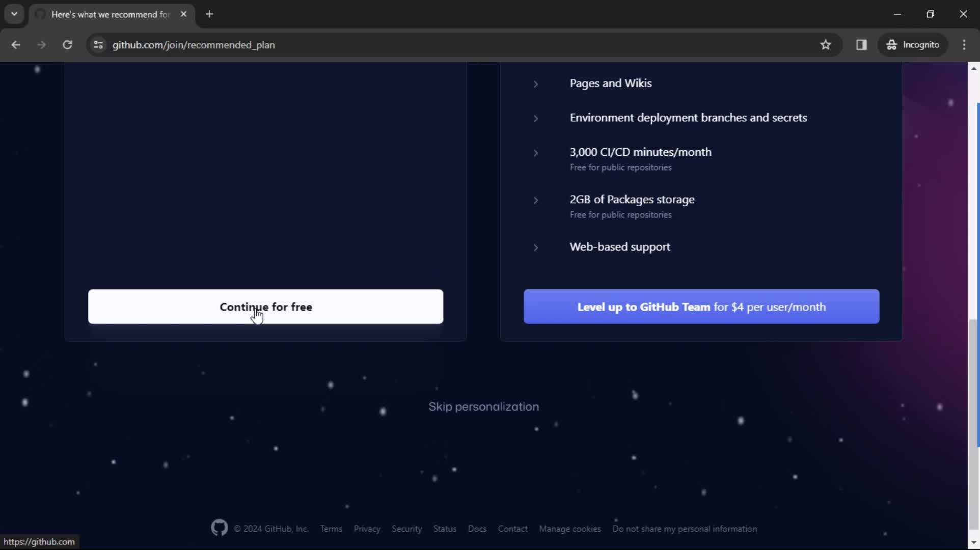Click the new tab plus button
The height and width of the screenshot is (550, 980).
click(x=209, y=14)
